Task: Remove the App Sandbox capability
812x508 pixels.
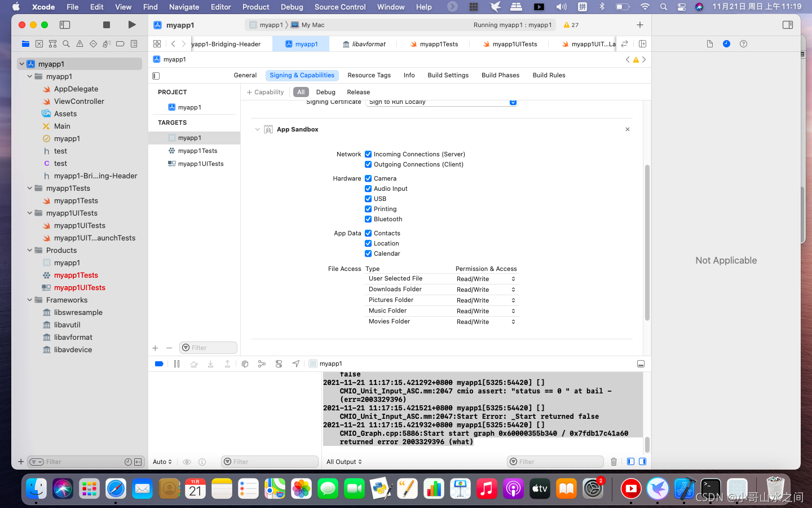Action: (x=627, y=129)
